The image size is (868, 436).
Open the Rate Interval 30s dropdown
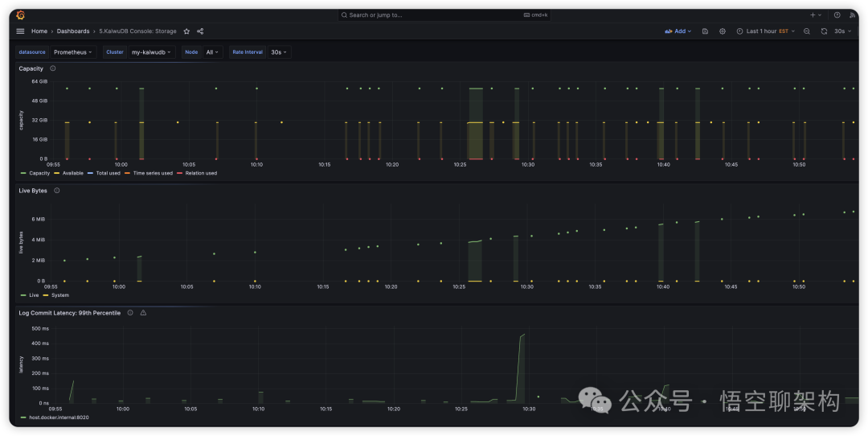point(278,52)
